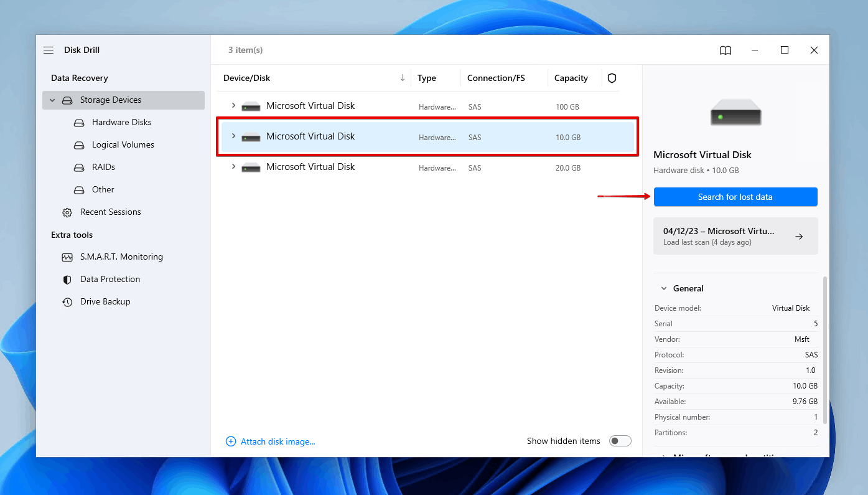Sort by Type column header
The width and height of the screenshot is (868, 495).
point(427,78)
